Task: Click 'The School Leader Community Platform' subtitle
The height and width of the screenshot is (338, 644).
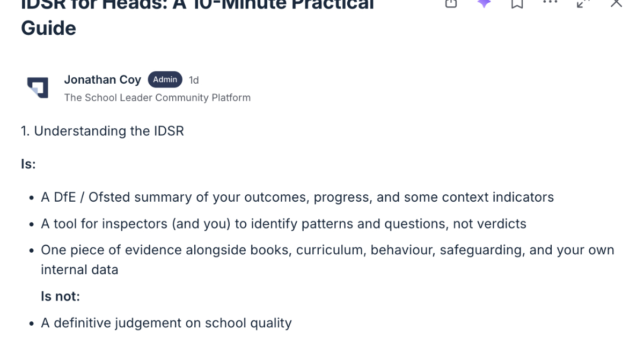Action: tap(157, 98)
